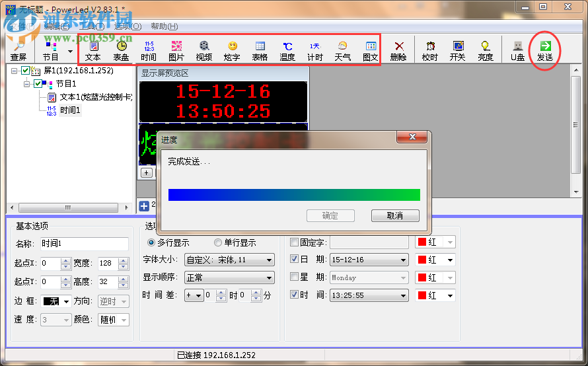Screen dimensions: 588x366
Task: Decrease the 高度 height spinner
Action: (124, 285)
